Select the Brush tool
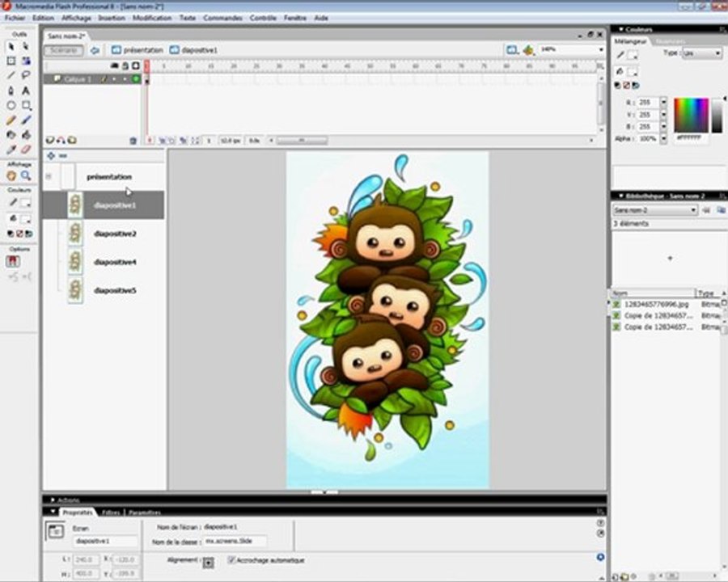728x582 pixels. (26, 120)
